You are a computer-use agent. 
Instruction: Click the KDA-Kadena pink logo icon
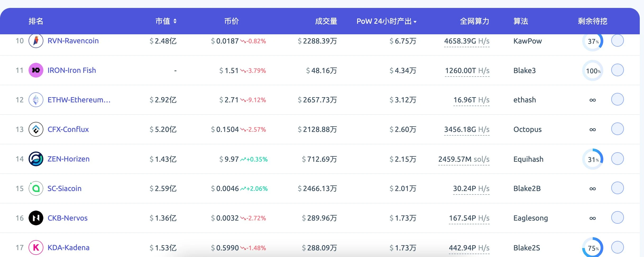tap(36, 248)
